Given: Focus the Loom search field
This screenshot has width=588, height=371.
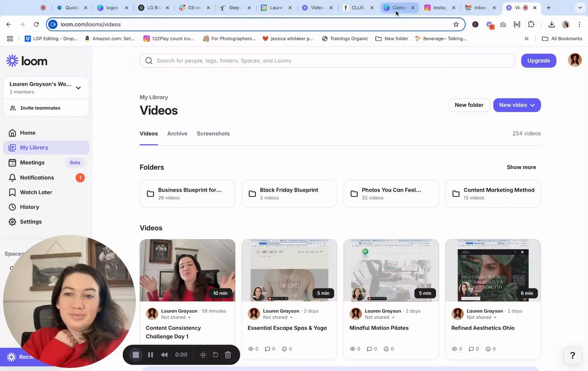Looking at the screenshot, I should coord(327,61).
